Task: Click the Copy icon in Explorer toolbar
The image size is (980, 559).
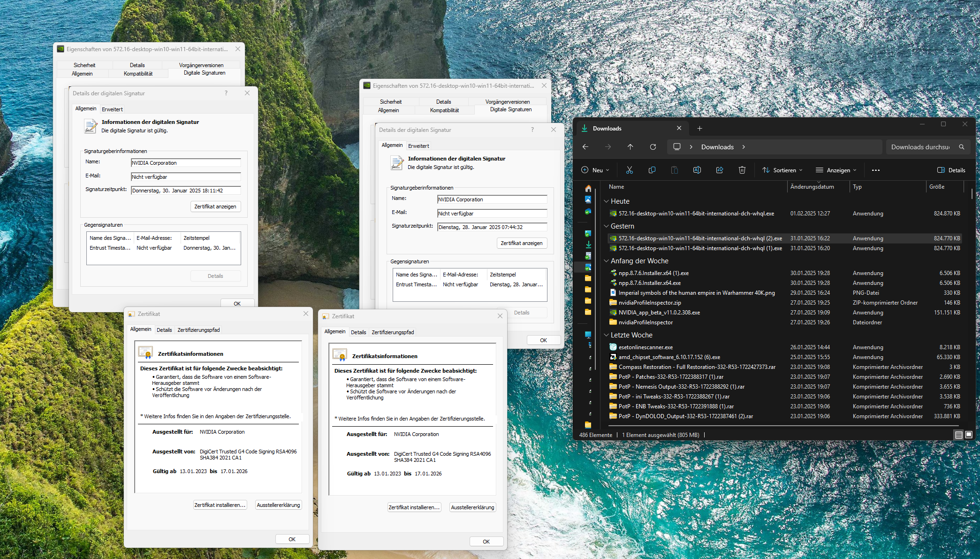Action: click(652, 170)
